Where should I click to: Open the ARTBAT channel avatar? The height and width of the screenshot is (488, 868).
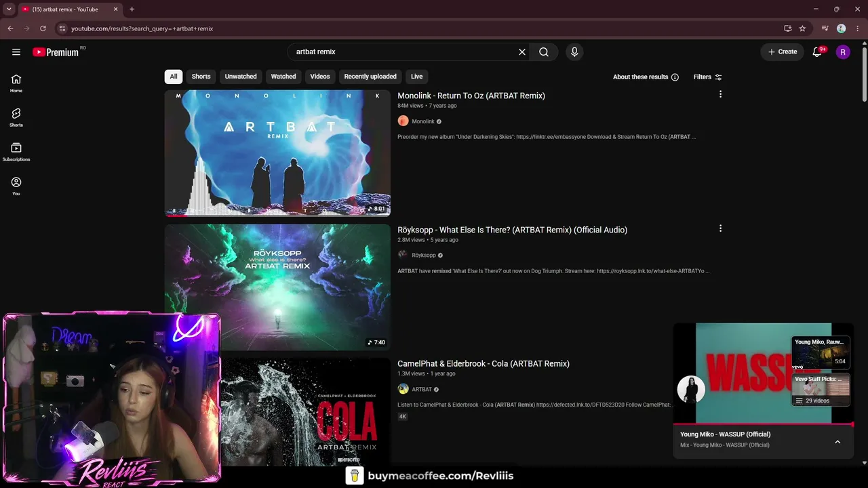[x=403, y=389]
